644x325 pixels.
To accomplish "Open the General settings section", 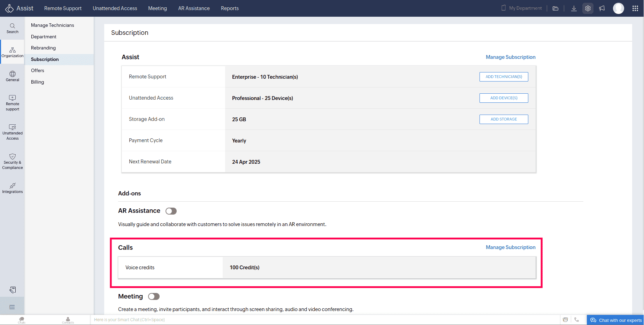I will pos(12,76).
